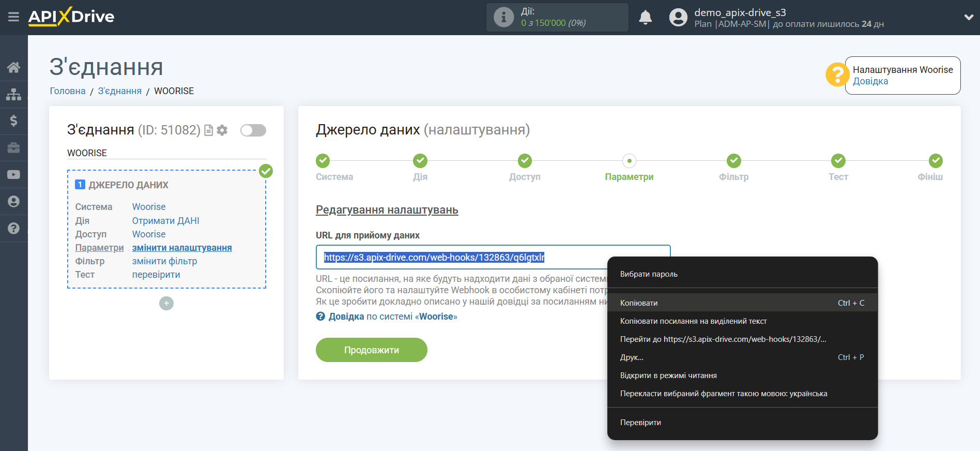This screenshot has height=451, width=980.
Task: Choose Вибрати пароль in context menu
Action: click(x=742, y=274)
